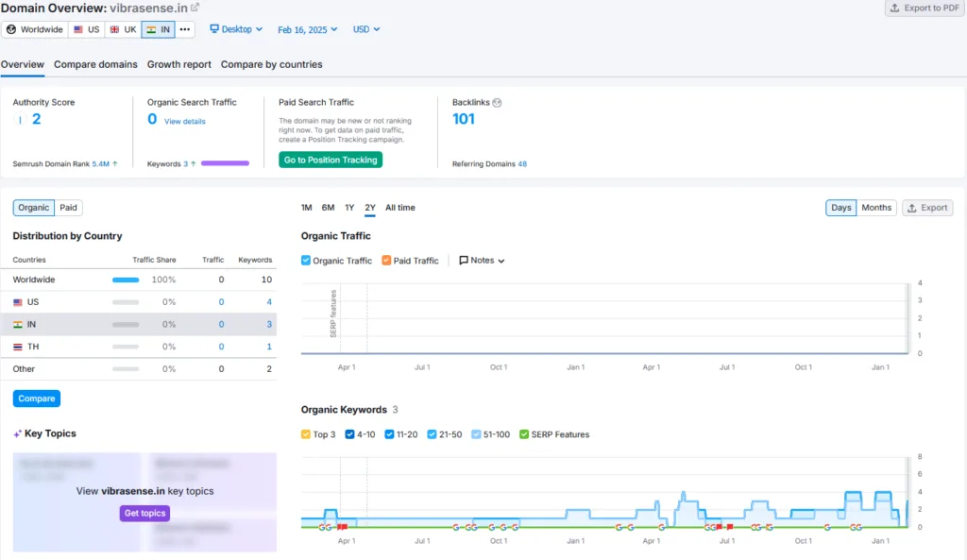Select All time range

click(x=400, y=208)
